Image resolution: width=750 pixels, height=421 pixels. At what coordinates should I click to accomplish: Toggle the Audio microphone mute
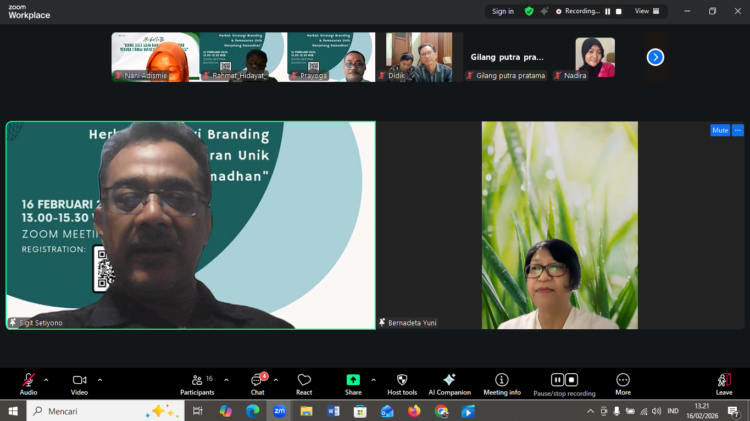28,383
